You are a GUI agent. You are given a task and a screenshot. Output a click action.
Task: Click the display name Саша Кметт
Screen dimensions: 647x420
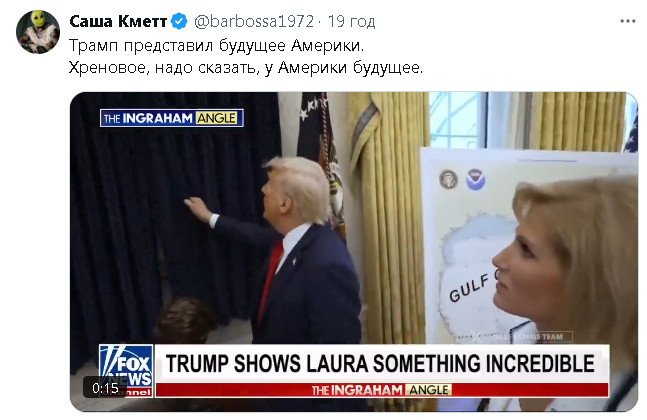118,21
